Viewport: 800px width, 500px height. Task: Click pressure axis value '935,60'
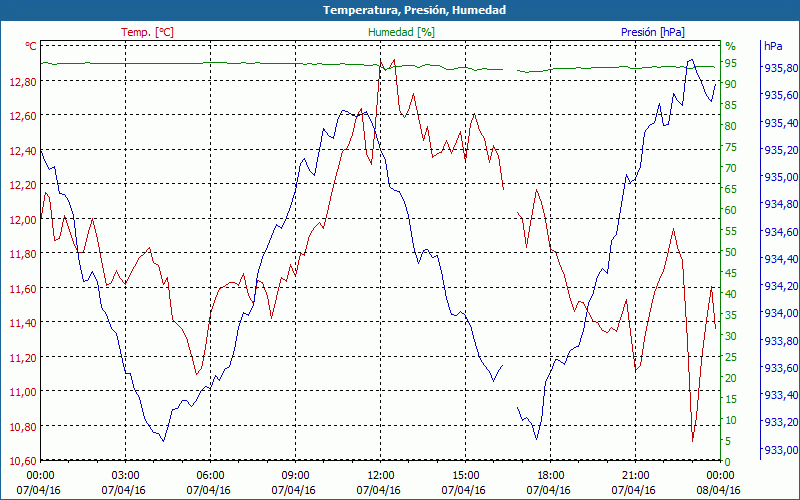781,95
